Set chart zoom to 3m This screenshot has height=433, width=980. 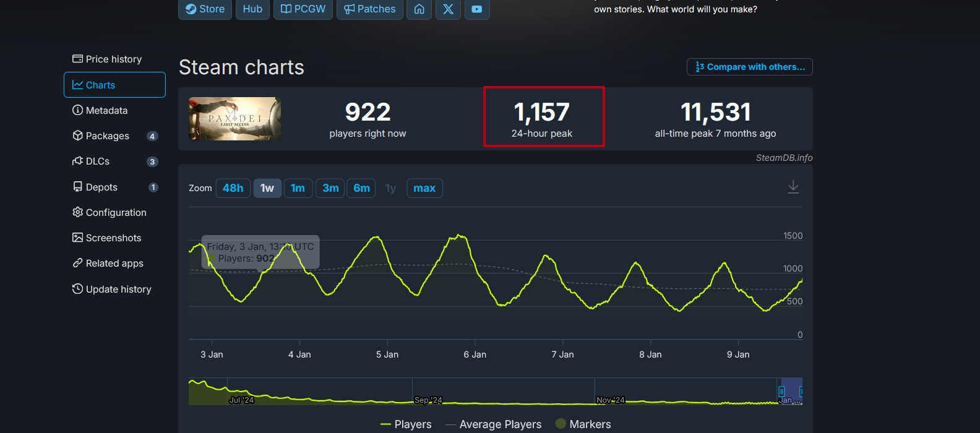point(330,188)
